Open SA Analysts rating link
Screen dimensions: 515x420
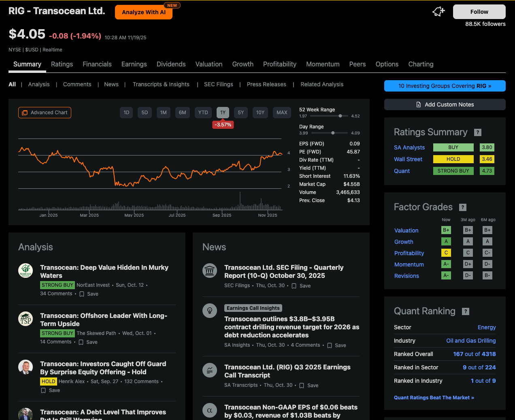click(409, 147)
